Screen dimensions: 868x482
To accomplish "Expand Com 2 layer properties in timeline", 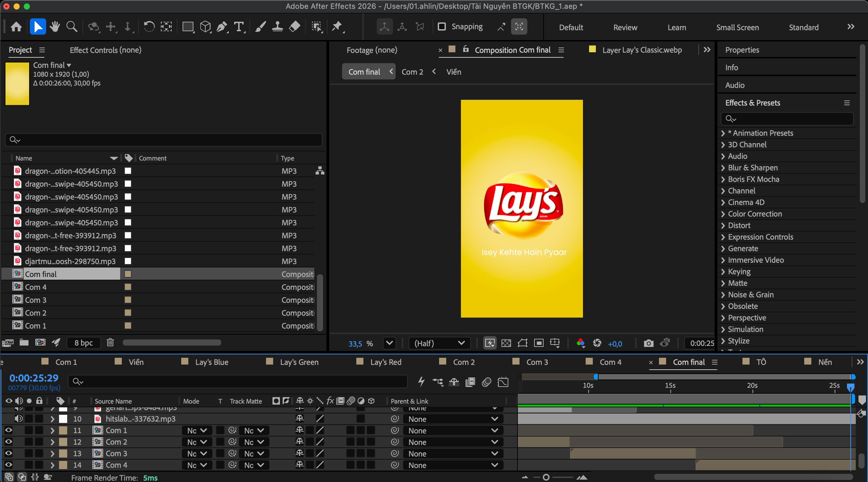I will [52, 442].
